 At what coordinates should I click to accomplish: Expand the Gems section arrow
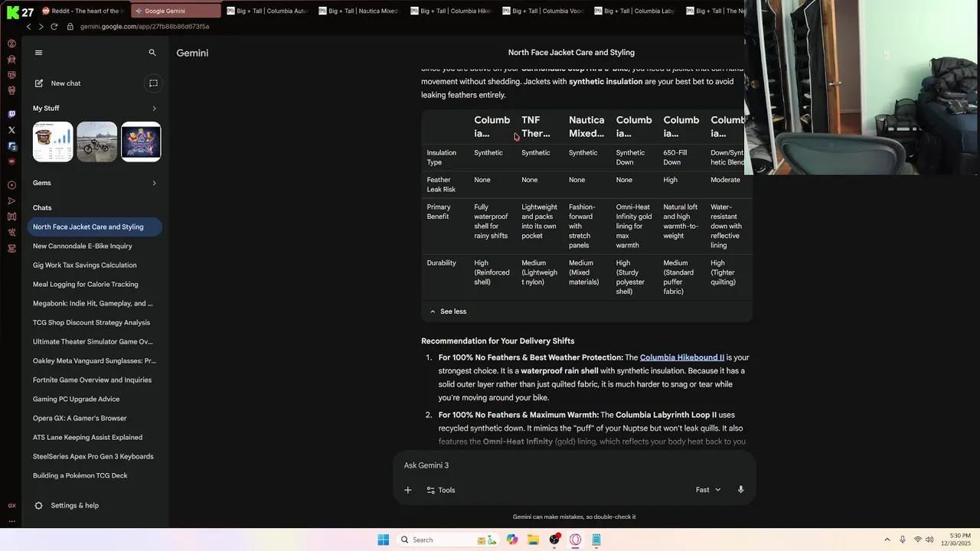(154, 183)
